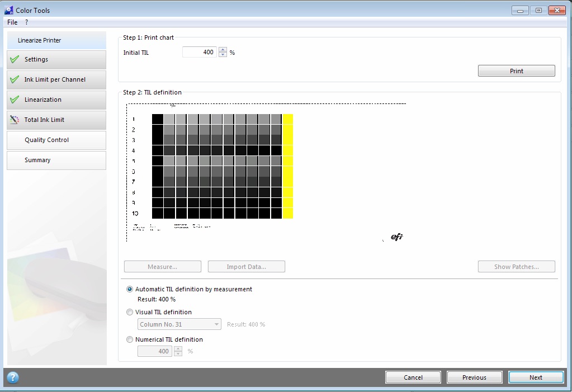Jump to the Summary step
Image resolution: width=572 pixels, height=392 pixels.
[56, 160]
